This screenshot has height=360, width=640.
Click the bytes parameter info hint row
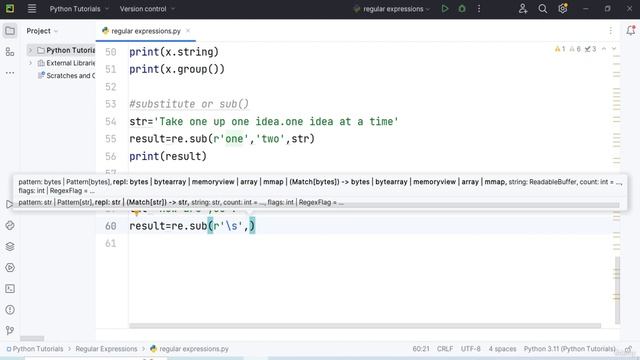tap(320, 186)
